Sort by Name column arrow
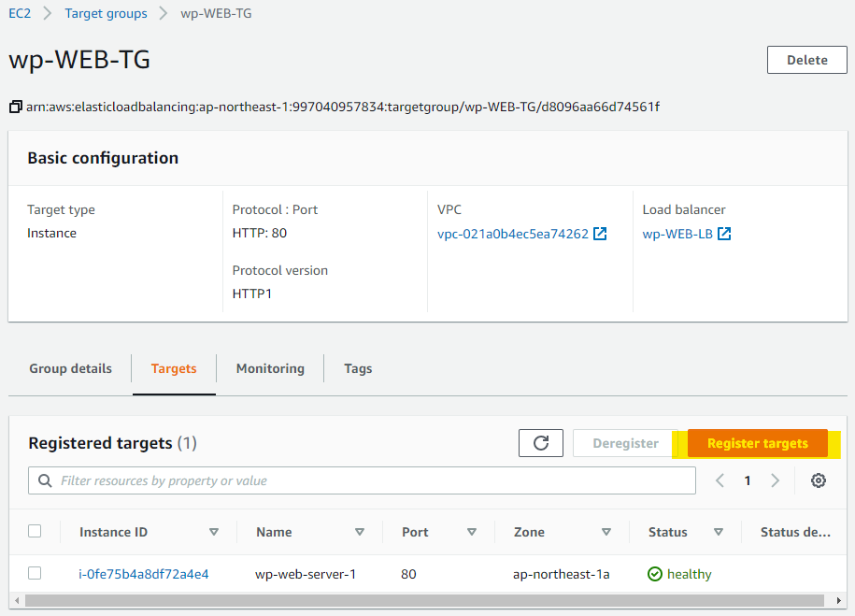 (x=360, y=532)
